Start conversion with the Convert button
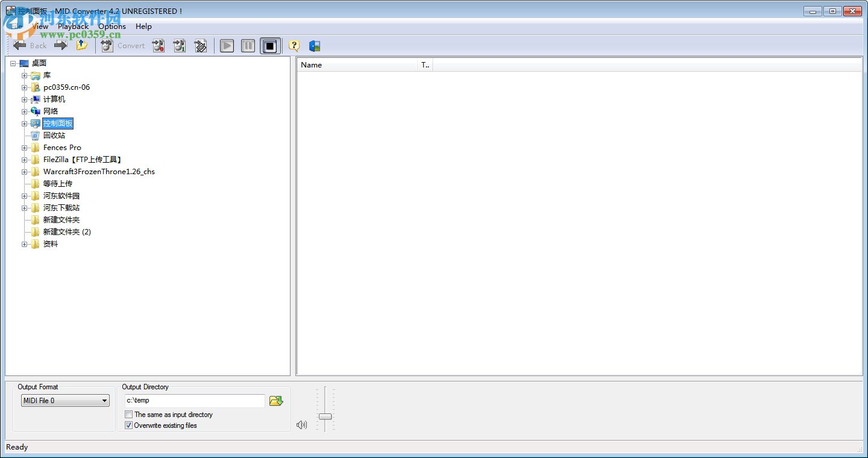The width and height of the screenshot is (868, 458). tap(123, 45)
